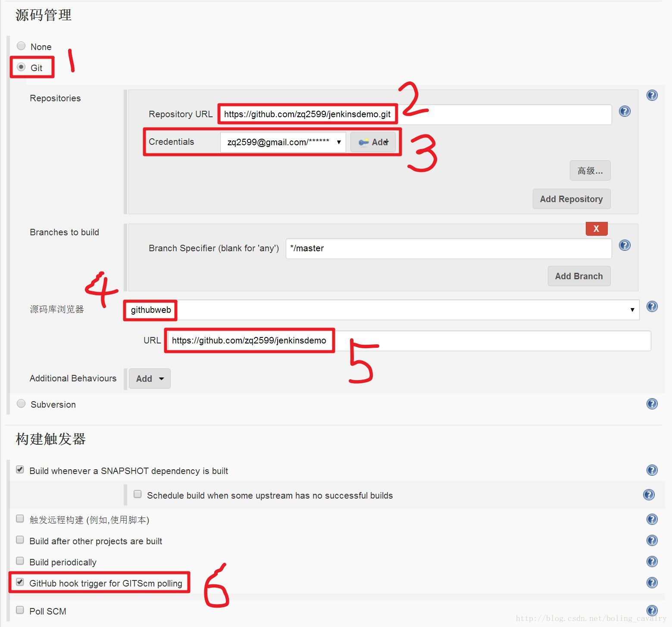This screenshot has height=627, width=672.
Task: Click the 构建触发器 section heading
Action: [x=50, y=439]
